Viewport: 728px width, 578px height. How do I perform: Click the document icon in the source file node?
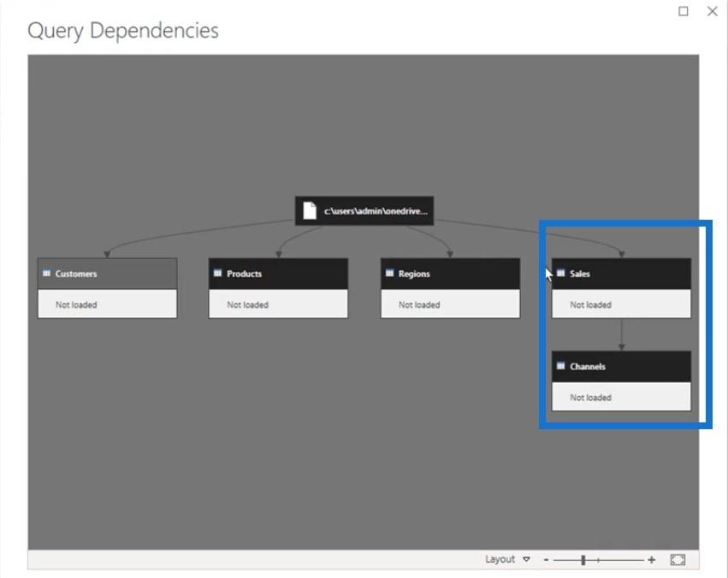(310, 210)
